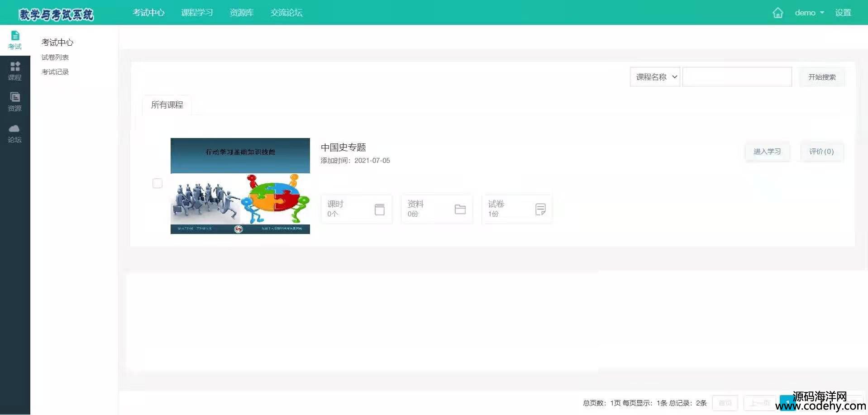This screenshot has height=415, width=868.
Task: Open 试卷列表 in the side menu
Action: click(55, 57)
